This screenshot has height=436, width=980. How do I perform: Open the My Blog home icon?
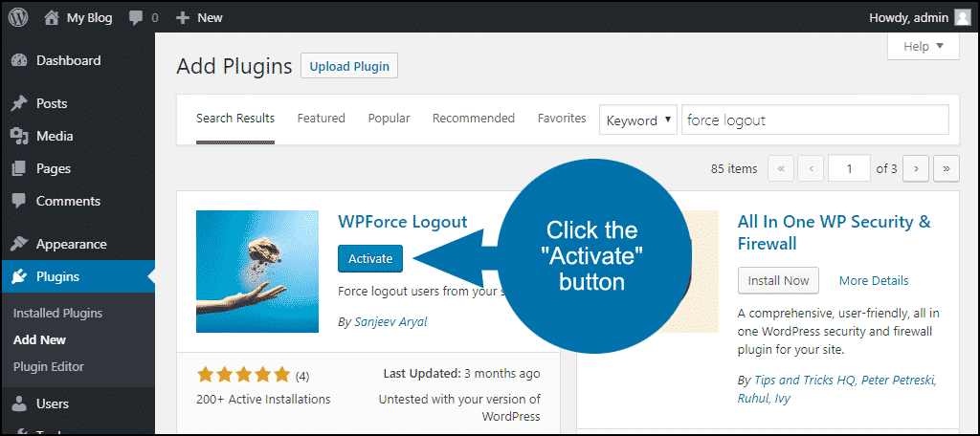53,17
